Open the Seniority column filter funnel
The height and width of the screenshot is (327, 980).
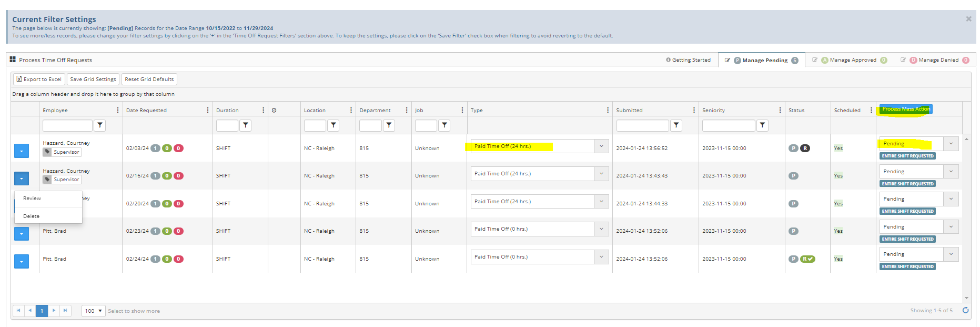[762, 125]
